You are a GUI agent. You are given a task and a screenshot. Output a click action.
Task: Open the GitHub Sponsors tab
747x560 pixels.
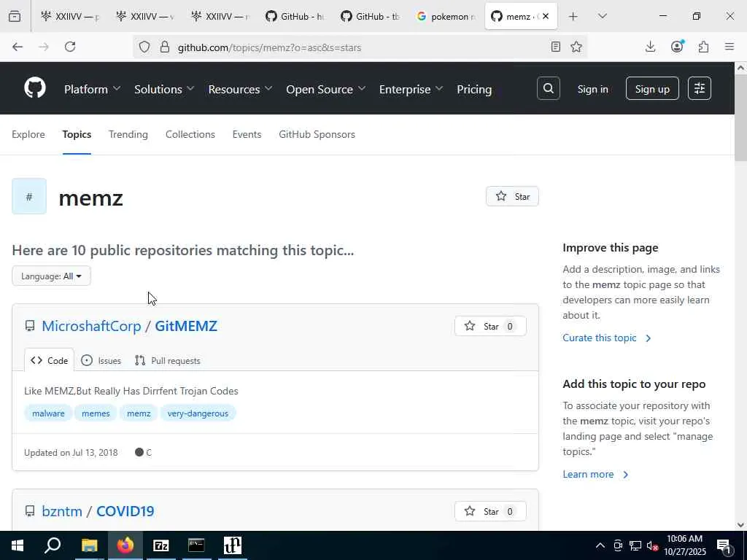pyautogui.click(x=317, y=134)
